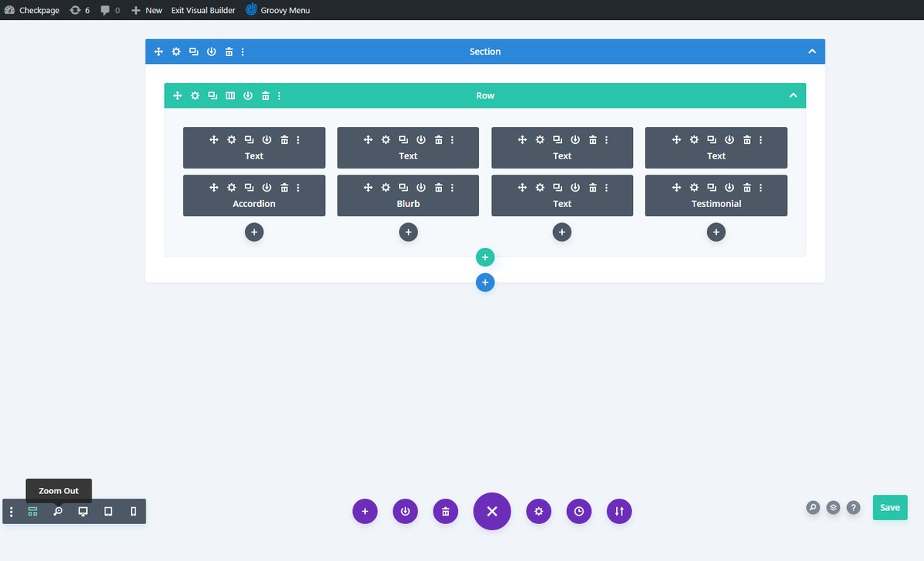The height and width of the screenshot is (561, 924).
Task: Delete the Section using trash icon
Action: tap(229, 52)
